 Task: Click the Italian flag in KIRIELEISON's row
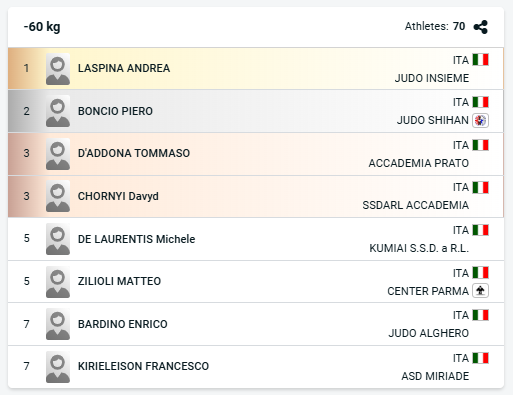[x=480, y=358]
